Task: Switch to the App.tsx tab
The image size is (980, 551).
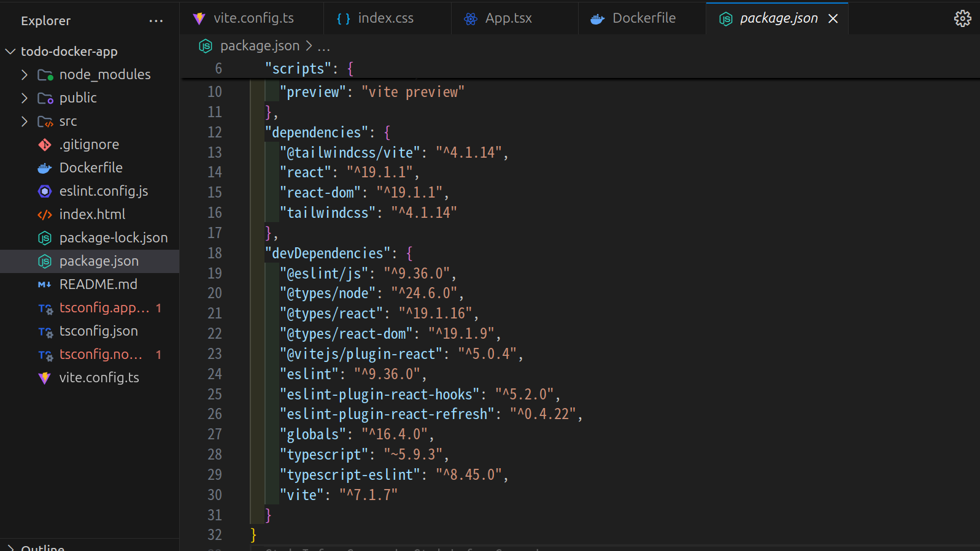Action: coord(514,18)
